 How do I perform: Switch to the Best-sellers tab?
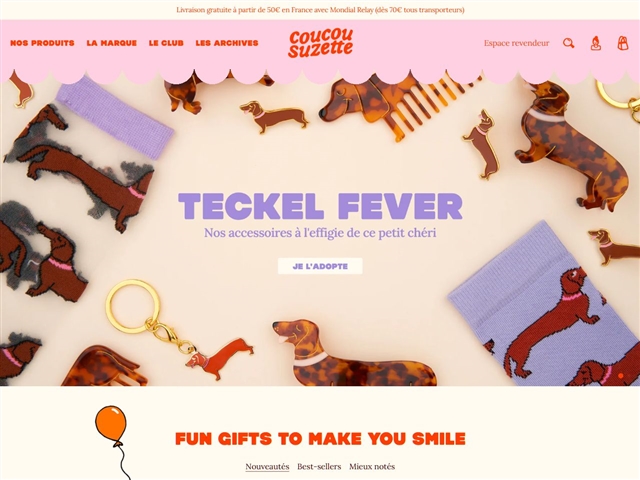(x=319, y=466)
